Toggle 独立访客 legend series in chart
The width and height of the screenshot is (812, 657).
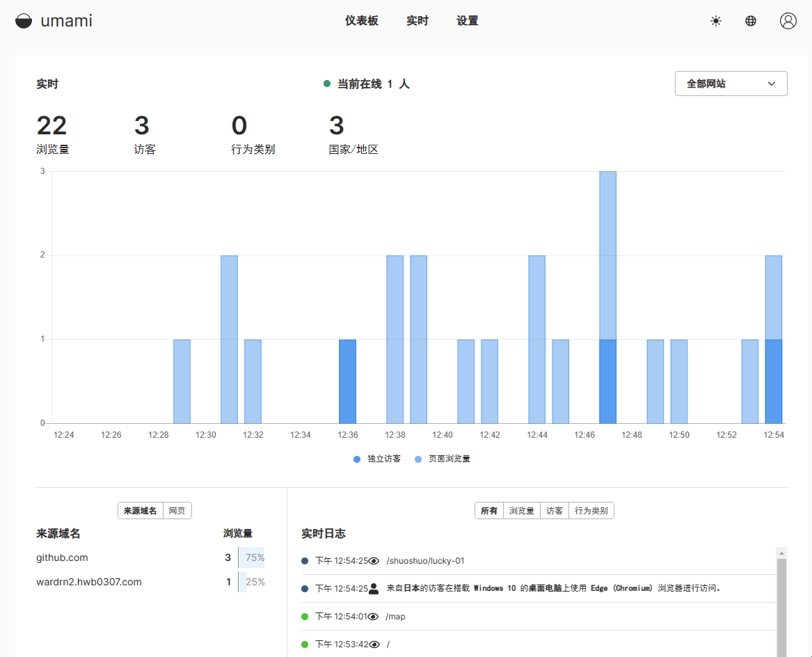tap(377, 459)
